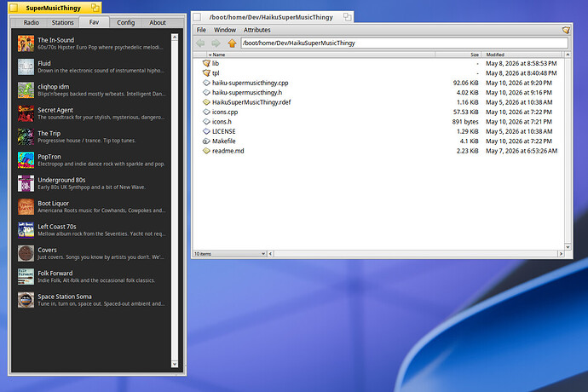Choose the Secret Agent station artwork
This screenshot has width=588, height=392.
pos(26,113)
